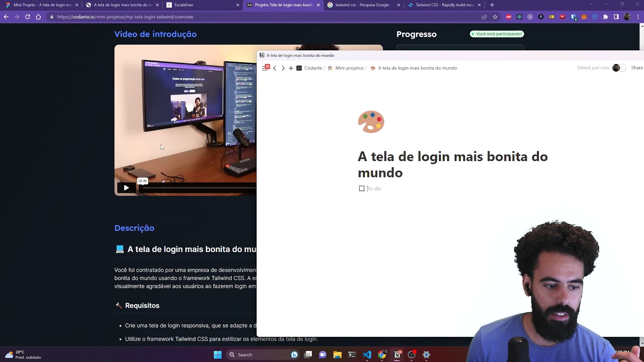Play the introduction video
Image resolution: width=644 pixels, height=362 pixels.
126,188
